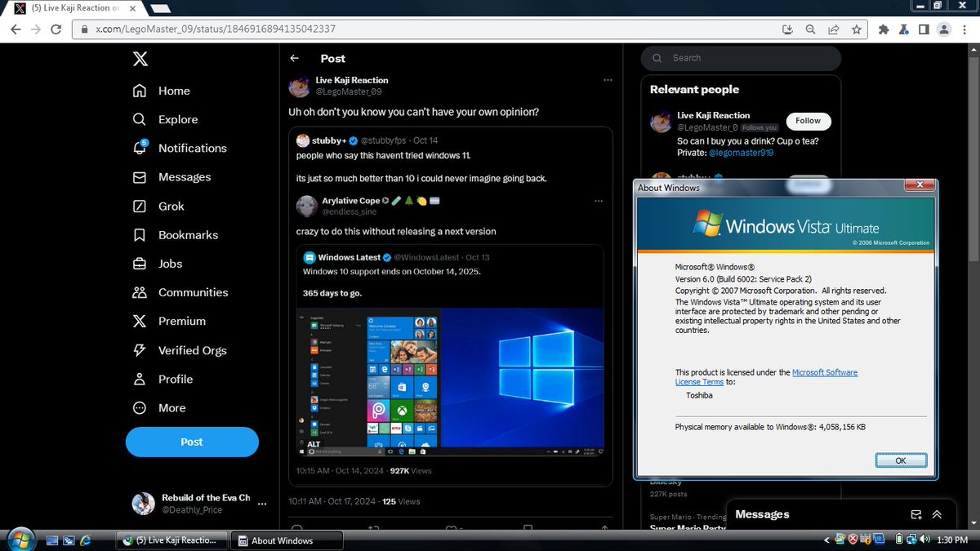Click the @LegoMaster_09 handle on the post

click(x=349, y=91)
